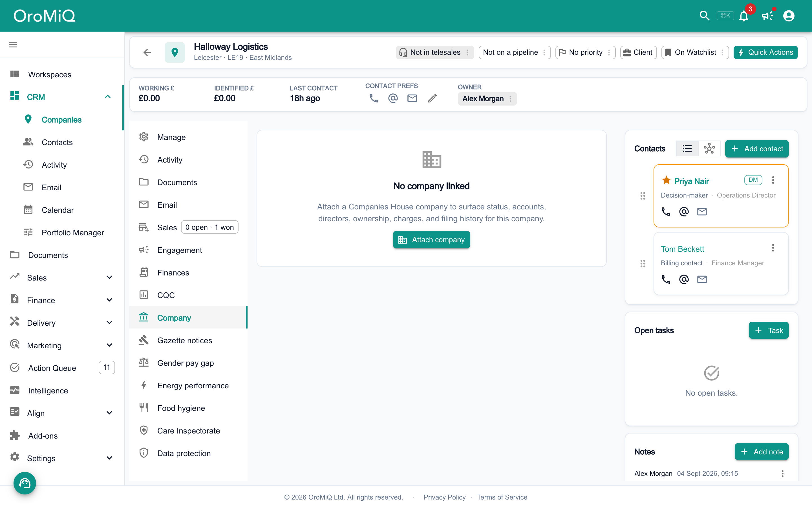
Task: Open the Not on a pipeline dropdown
Action: pyautogui.click(x=514, y=52)
